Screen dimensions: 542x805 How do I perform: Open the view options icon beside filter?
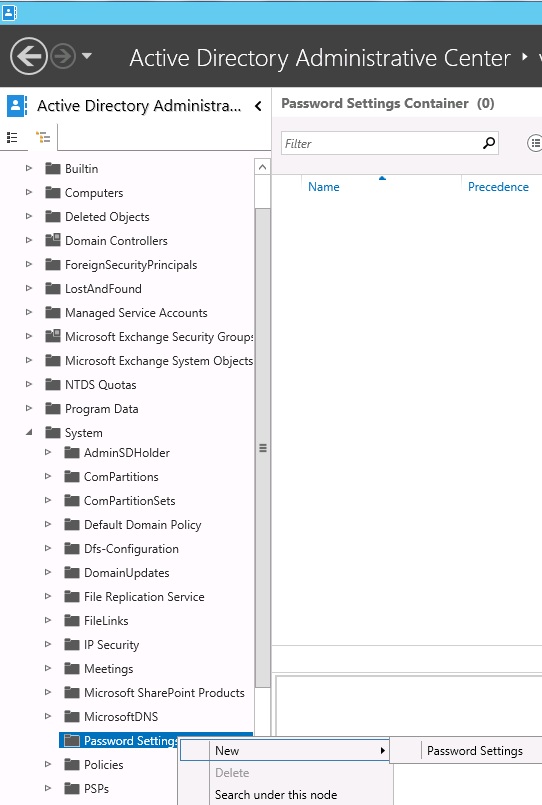pyautogui.click(x=535, y=143)
